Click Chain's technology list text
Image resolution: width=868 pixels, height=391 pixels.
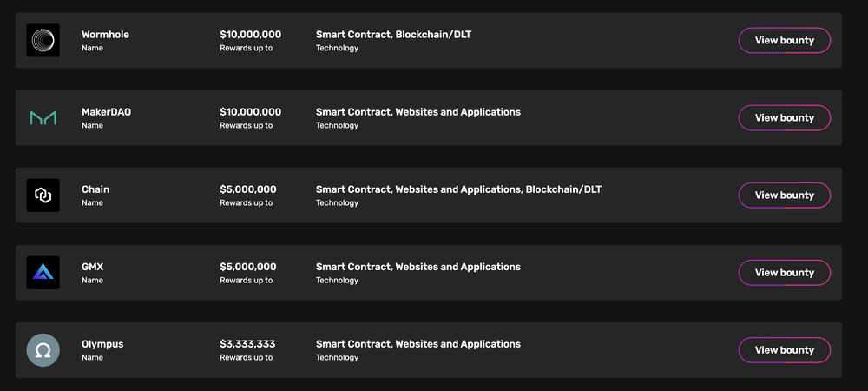(458, 189)
